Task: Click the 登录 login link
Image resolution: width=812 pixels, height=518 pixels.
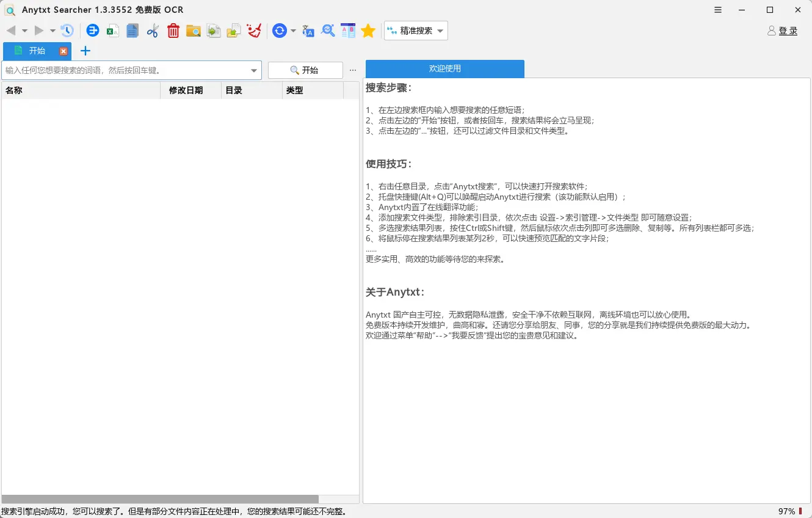Action: click(x=788, y=31)
